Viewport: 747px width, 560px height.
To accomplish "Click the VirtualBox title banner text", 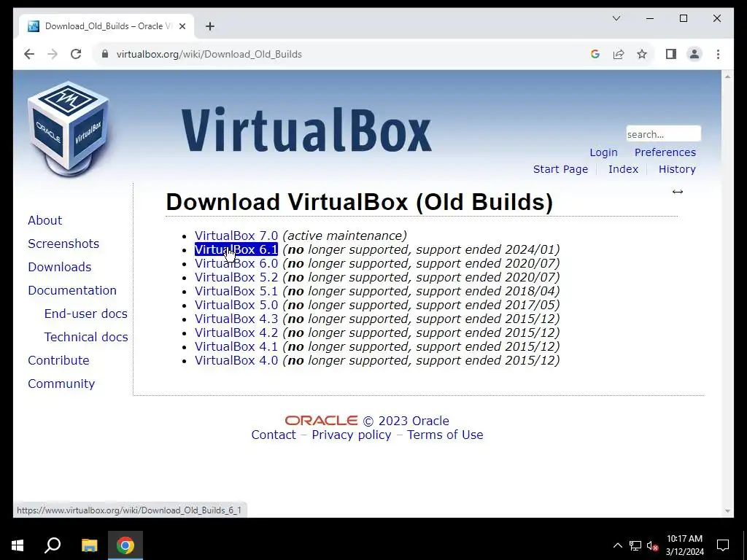I will point(306,130).
